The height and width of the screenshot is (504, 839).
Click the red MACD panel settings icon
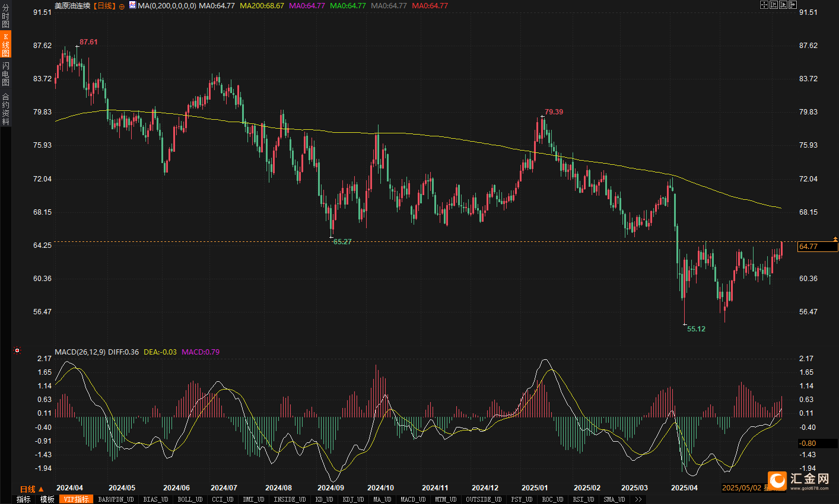click(17, 350)
